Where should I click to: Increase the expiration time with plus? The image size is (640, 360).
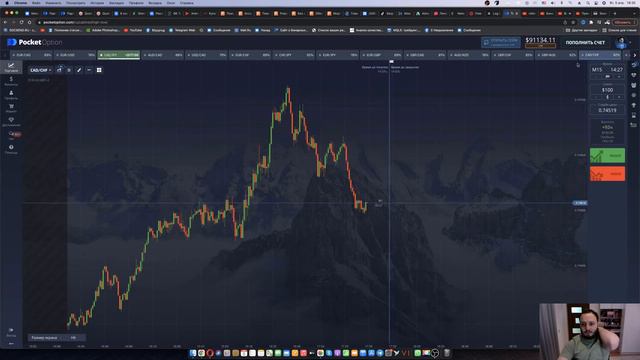pos(619,76)
